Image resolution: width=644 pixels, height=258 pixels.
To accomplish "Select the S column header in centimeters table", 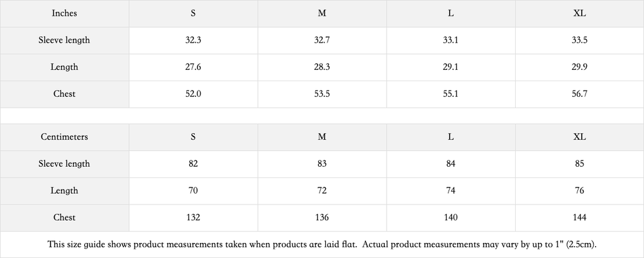I will tap(194, 137).
